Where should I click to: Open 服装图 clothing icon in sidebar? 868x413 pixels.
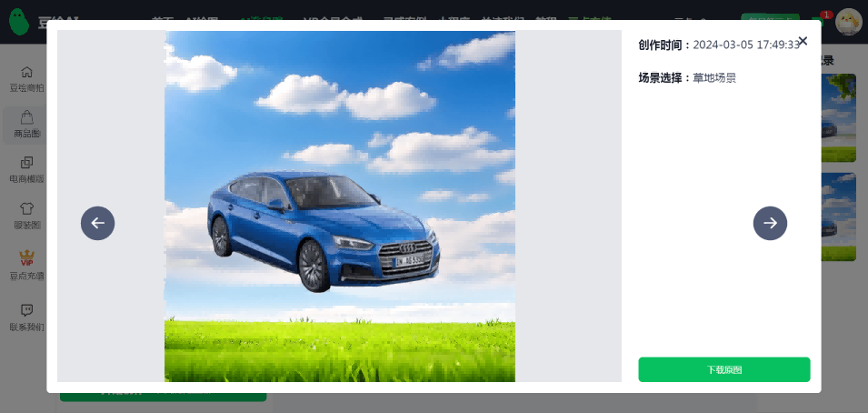pos(26,216)
